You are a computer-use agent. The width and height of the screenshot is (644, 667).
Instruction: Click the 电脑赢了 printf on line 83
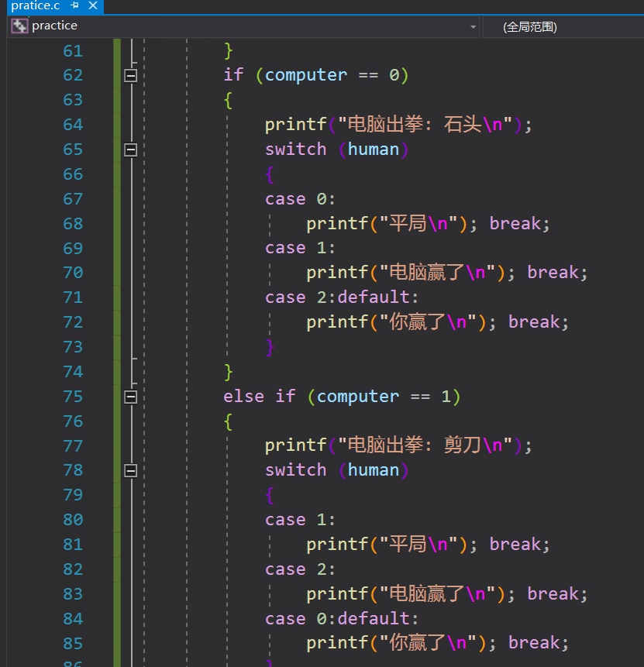411,594
